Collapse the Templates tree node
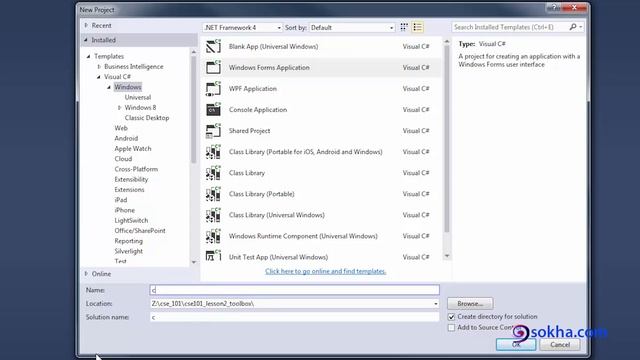 click(89, 56)
